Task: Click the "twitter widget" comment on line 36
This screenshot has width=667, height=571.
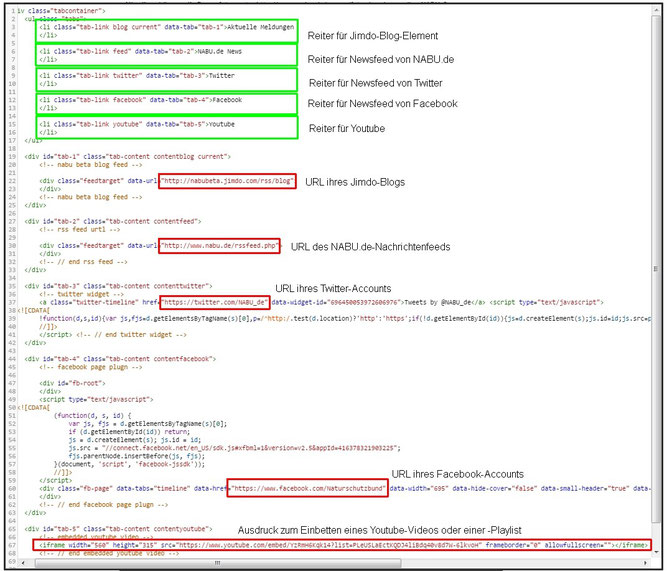Action: pos(82,294)
